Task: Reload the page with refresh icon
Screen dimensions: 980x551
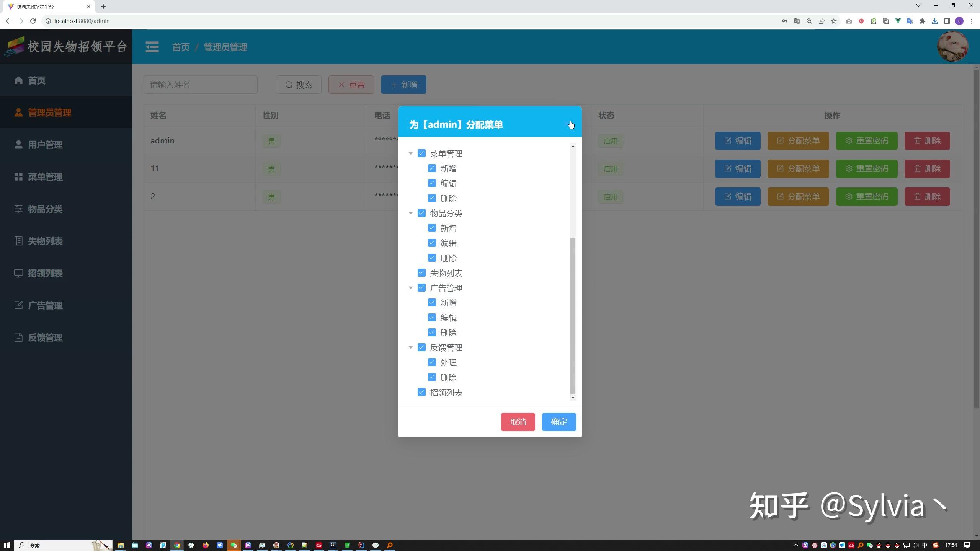Action: tap(33, 21)
